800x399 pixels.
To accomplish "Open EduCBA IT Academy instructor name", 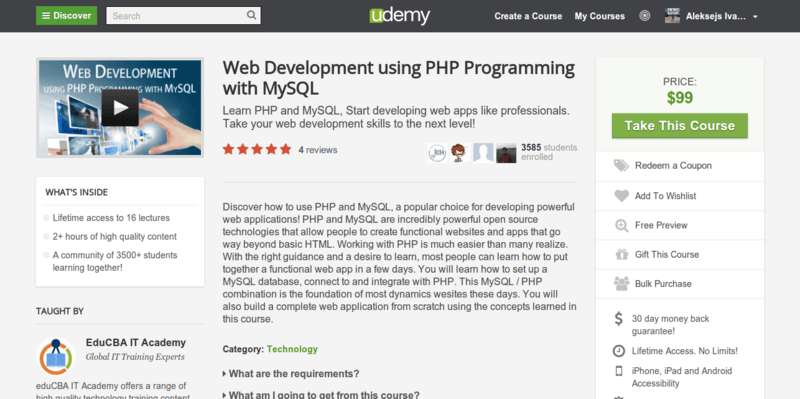I will 136,343.
